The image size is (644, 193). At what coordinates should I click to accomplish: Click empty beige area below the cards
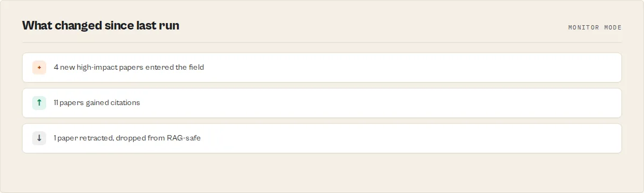point(322,173)
